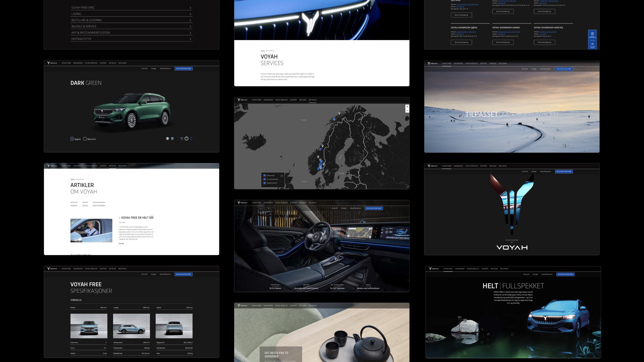This screenshot has height=362, width=644.
Task: Click the Voyah logo on the Dark Green page
Action: (52, 63)
